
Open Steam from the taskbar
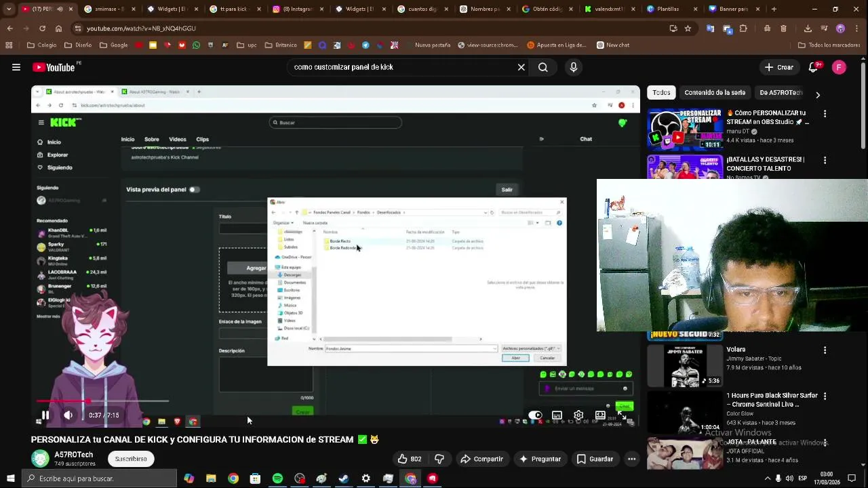[x=344, y=479]
